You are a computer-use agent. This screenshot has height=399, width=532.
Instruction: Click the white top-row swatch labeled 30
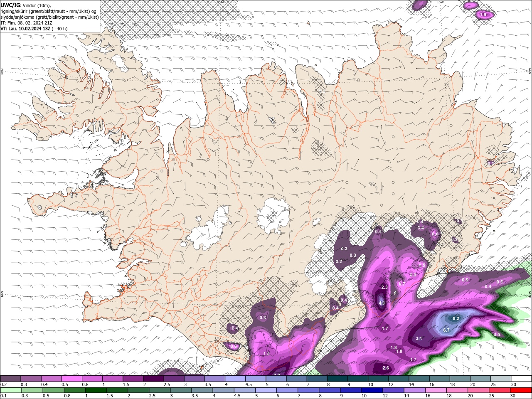pos(521,379)
